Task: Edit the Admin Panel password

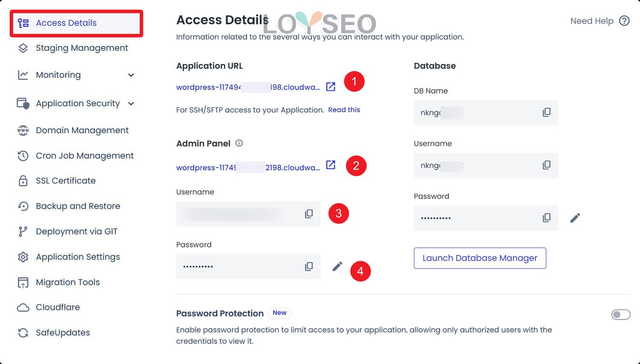Action: (337, 267)
